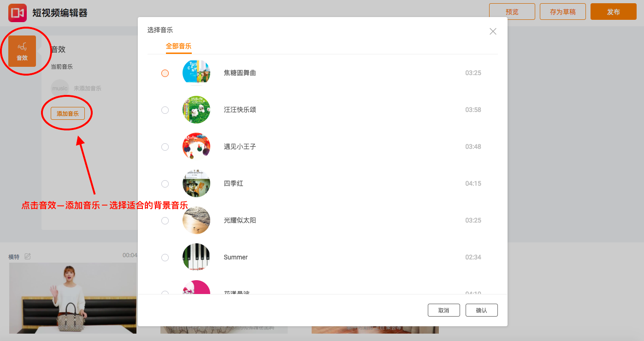Image resolution: width=644 pixels, height=341 pixels.
Task: Switch to the 全部音乐 tab
Action: point(178,46)
